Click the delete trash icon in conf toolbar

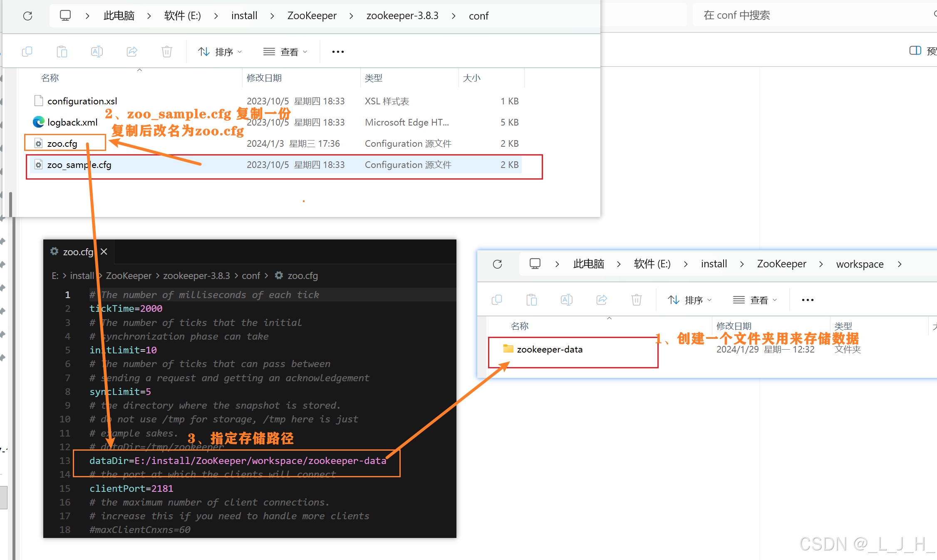click(x=166, y=52)
